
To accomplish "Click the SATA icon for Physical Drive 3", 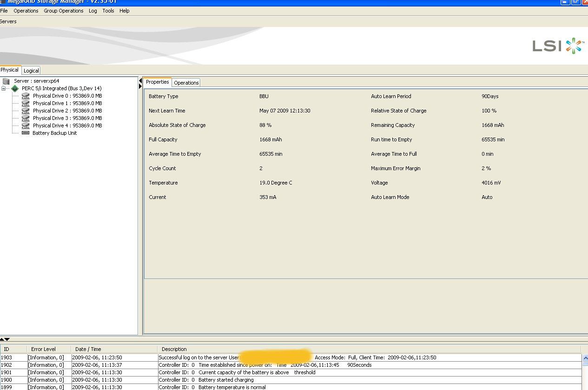I will click(26, 118).
